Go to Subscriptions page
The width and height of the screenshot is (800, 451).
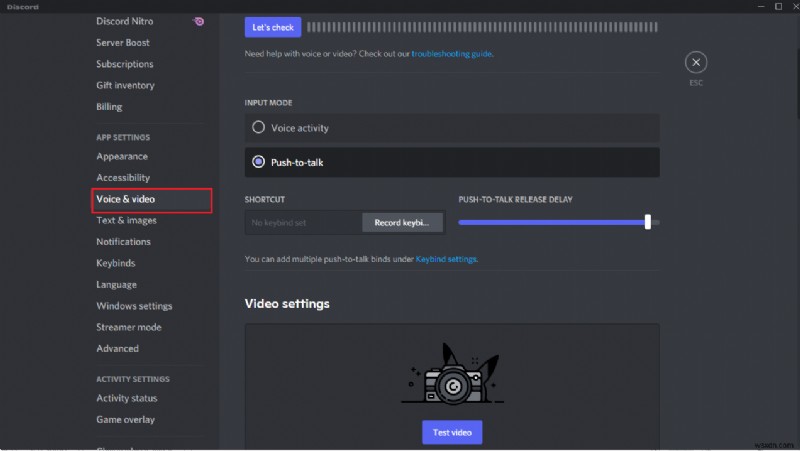(124, 64)
